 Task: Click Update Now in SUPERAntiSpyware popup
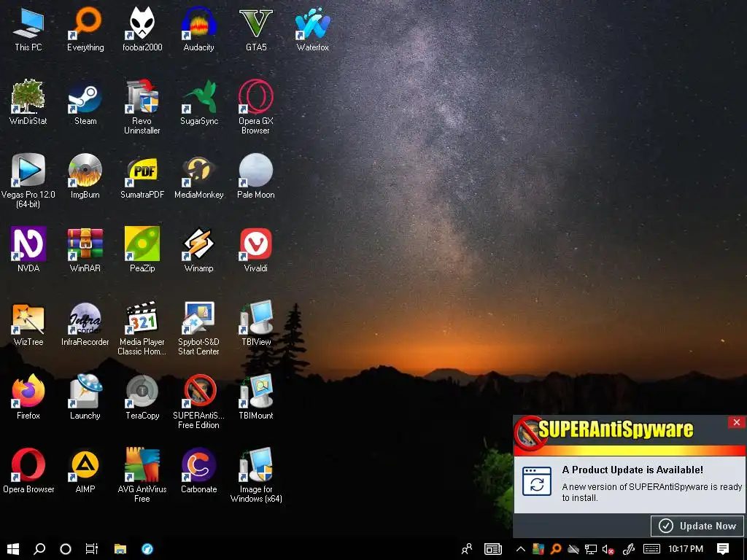pyautogui.click(x=697, y=526)
